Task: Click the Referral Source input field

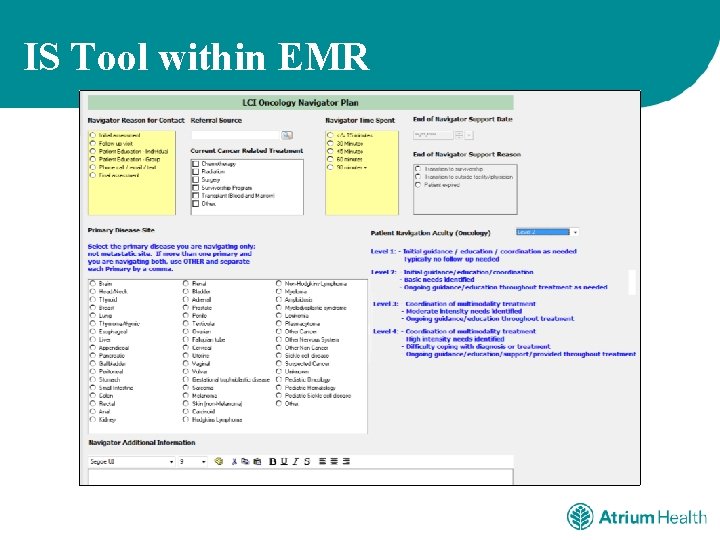Action: [236, 135]
